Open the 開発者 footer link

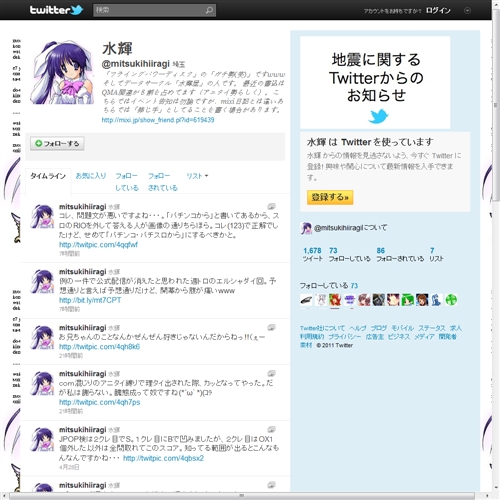click(x=447, y=337)
